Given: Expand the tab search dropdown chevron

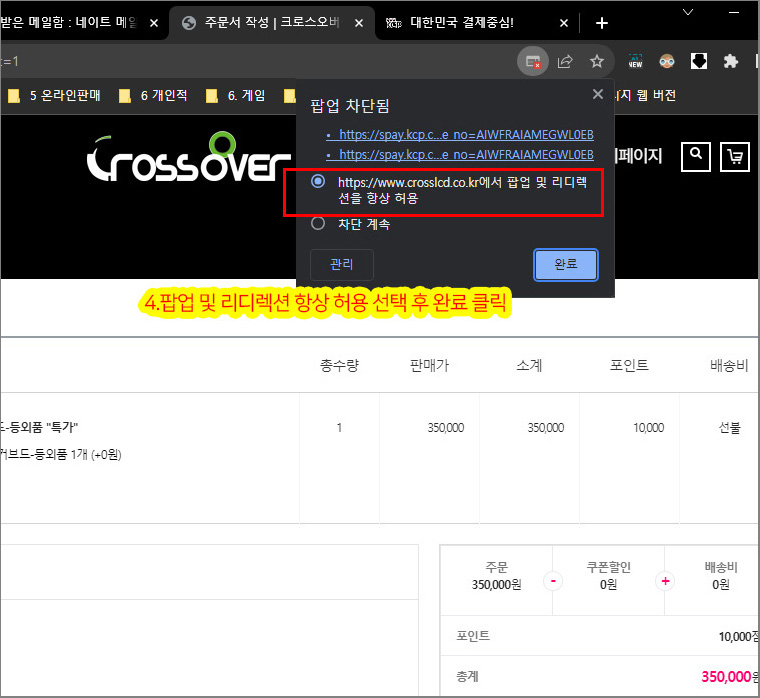Looking at the screenshot, I should click(689, 12).
